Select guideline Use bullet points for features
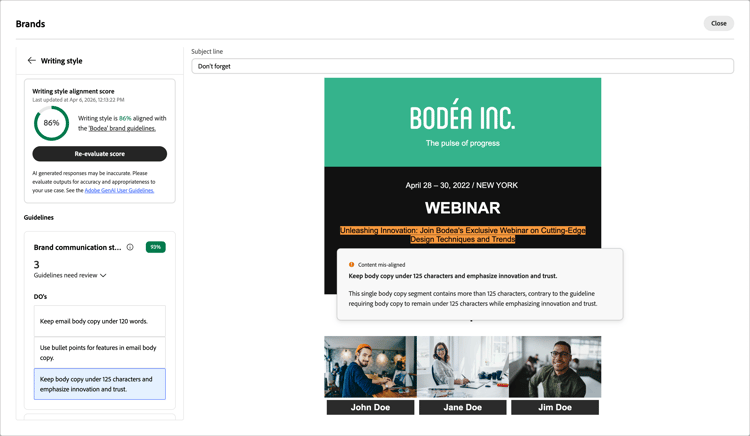This screenshot has width=750, height=436. coord(99,353)
